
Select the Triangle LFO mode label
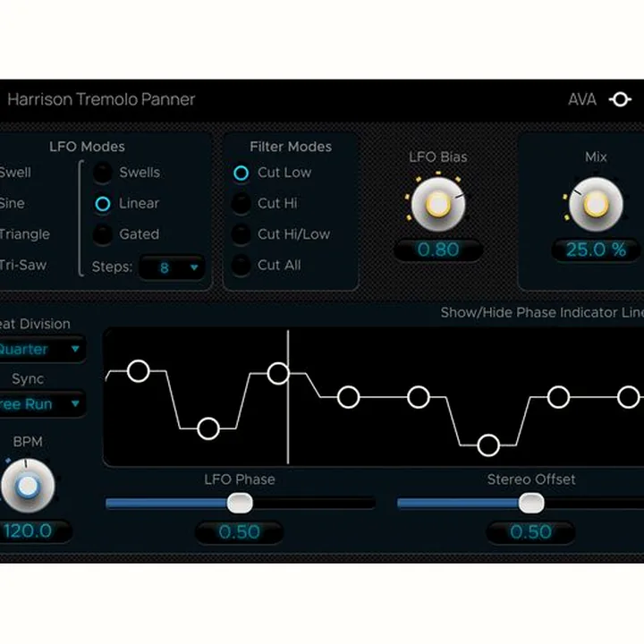25,234
